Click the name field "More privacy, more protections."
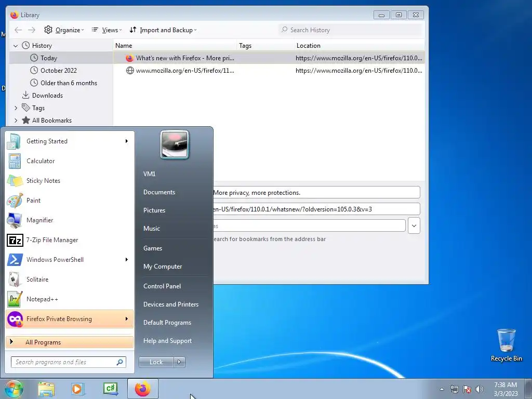 (316, 192)
